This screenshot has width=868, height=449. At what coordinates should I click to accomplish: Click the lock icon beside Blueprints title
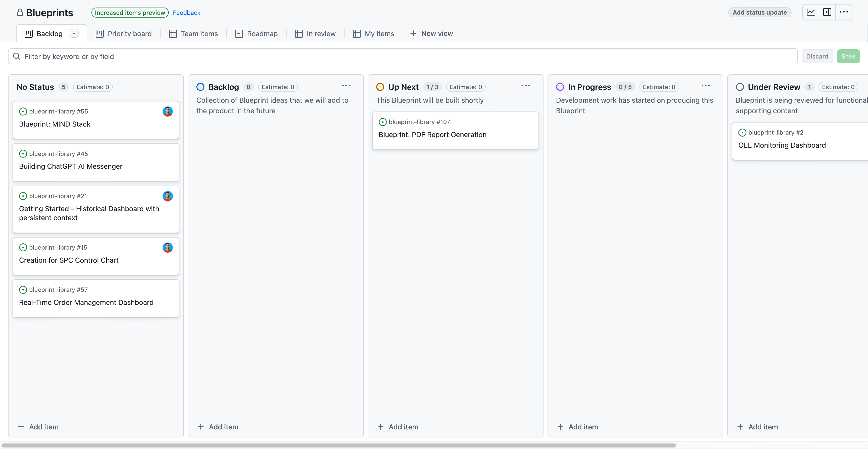[x=20, y=13]
